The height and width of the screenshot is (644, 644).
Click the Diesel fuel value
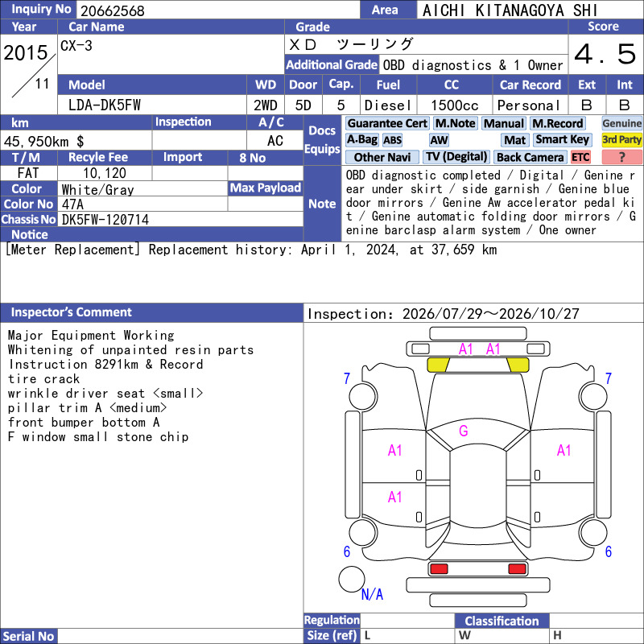[388, 105]
